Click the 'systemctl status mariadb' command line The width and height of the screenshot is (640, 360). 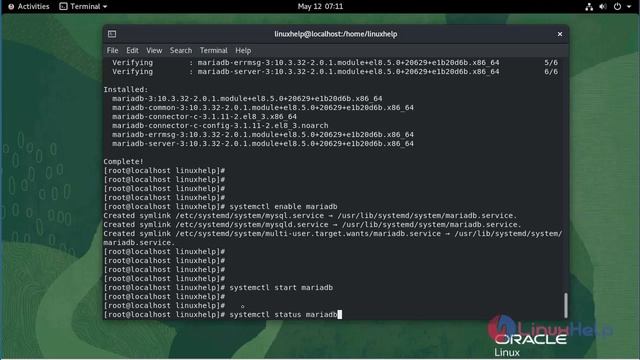click(223, 315)
